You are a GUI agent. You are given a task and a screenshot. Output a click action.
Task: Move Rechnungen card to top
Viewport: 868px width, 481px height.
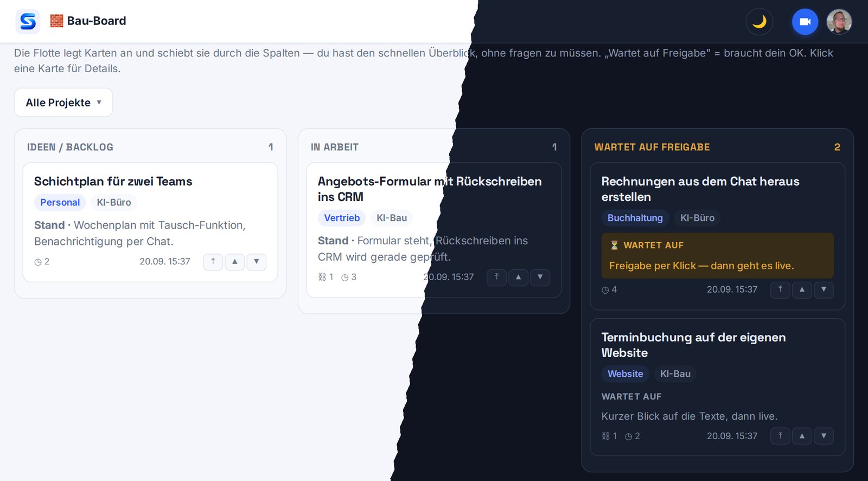pos(781,290)
